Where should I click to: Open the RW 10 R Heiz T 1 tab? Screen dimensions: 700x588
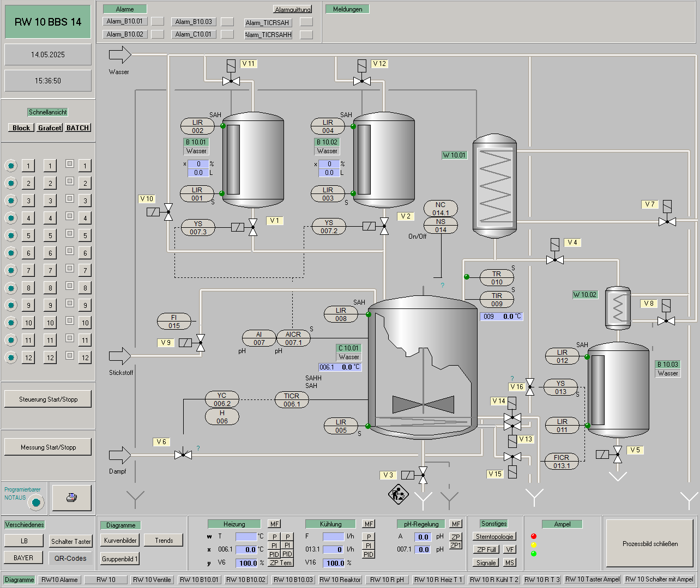point(438,580)
